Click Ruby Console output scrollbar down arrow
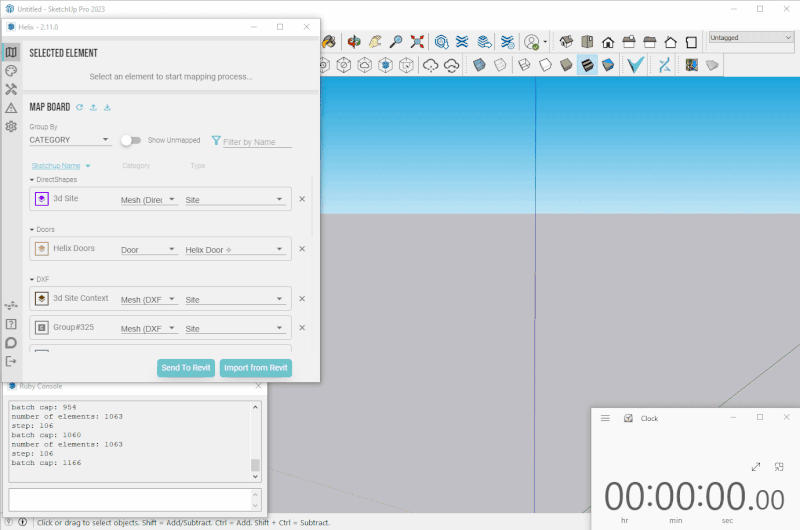 pyautogui.click(x=256, y=476)
